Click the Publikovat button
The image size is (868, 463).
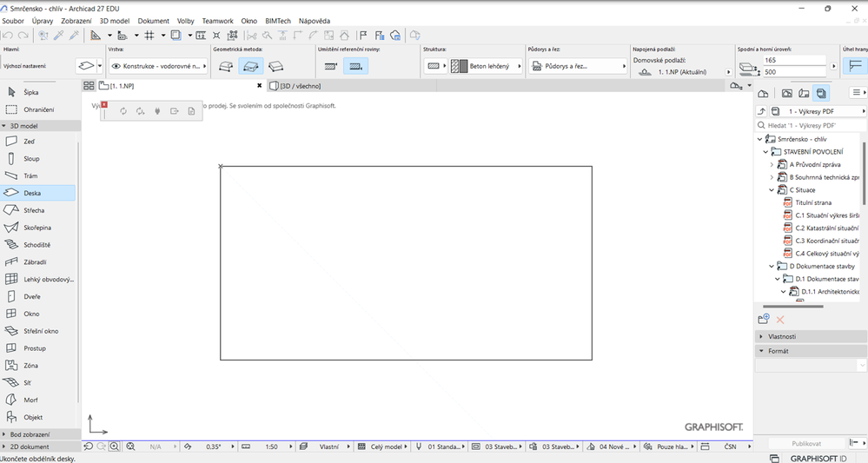point(805,444)
